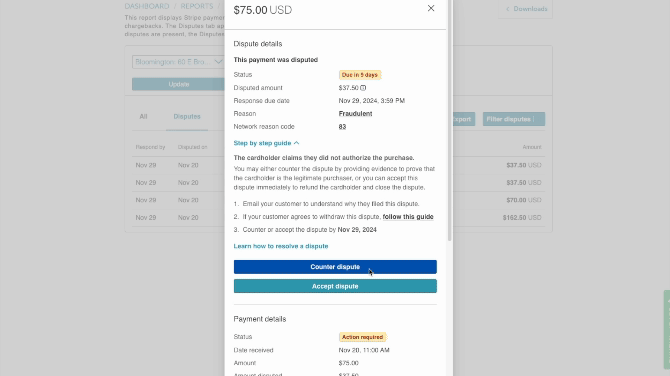
Task: Open the follow this guide link
Action: [x=408, y=217]
